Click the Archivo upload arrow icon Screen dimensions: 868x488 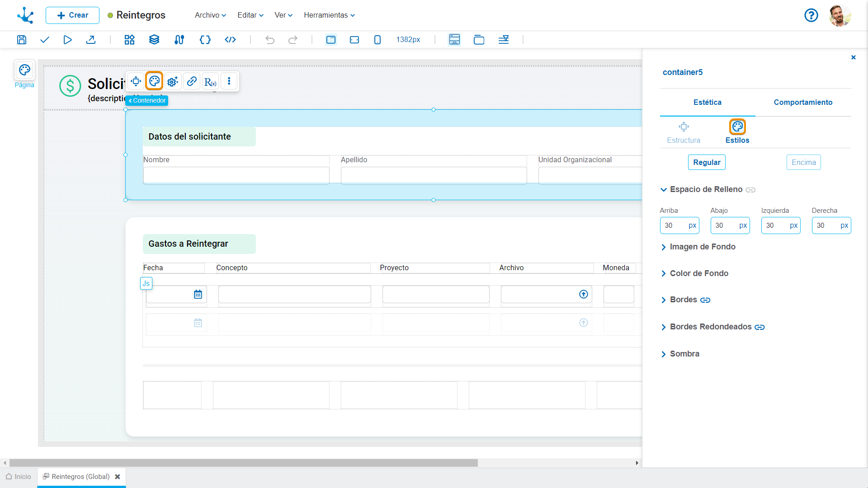click(x=584, y=295)
